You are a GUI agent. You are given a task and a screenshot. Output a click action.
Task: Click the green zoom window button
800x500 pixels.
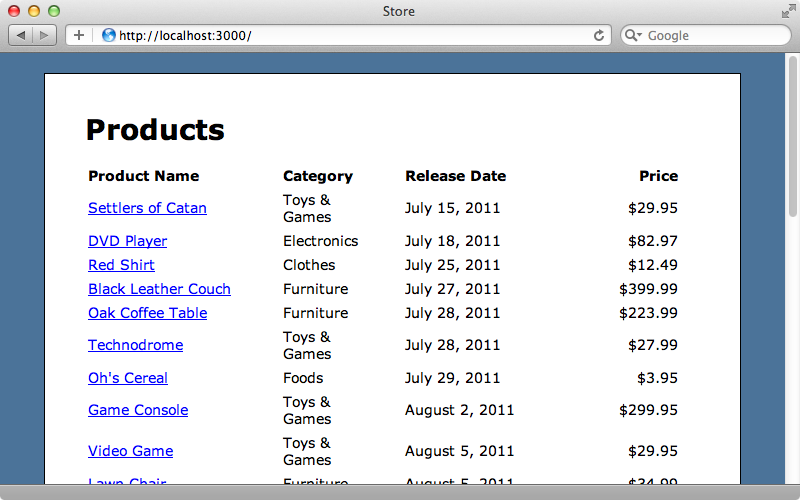(54, 11)
